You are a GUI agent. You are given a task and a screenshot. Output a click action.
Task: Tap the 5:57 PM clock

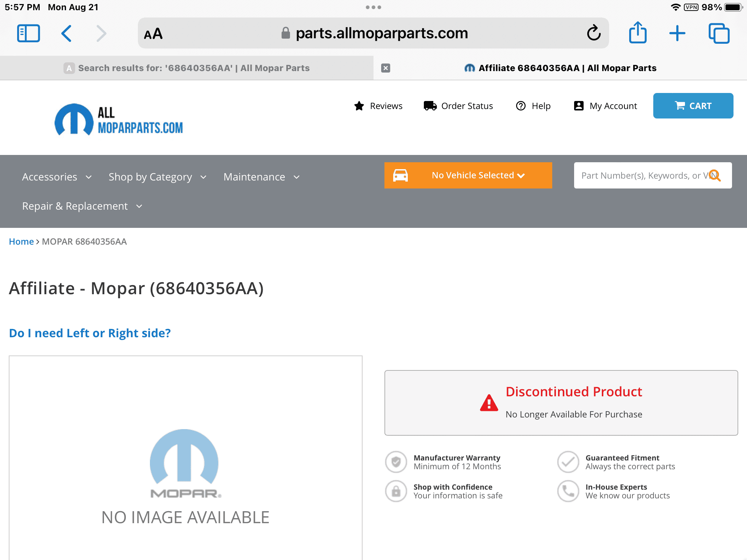point(22,7)
